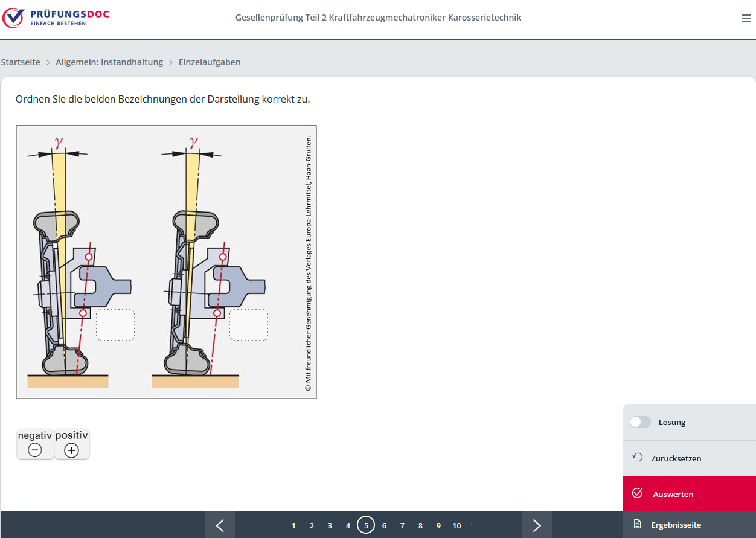Click the right diagram drop zone
This screenshot has height=538, width=756.
[x=248, y=325]
